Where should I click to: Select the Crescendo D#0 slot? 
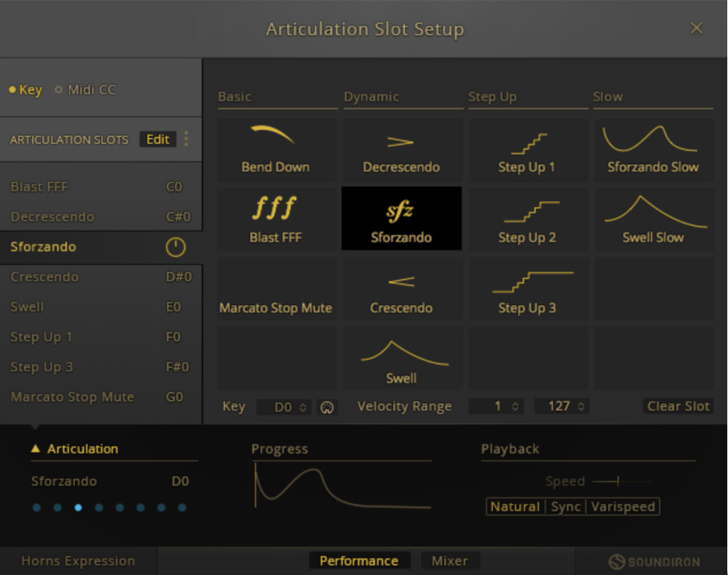coord(101,277)
